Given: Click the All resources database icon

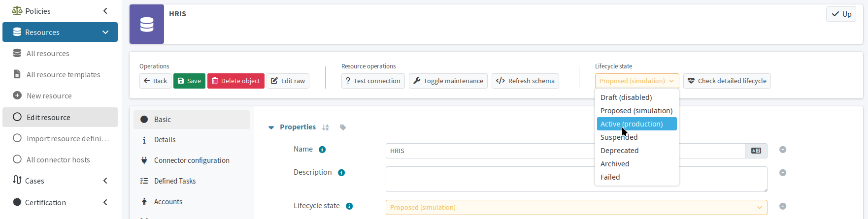Looking at the screenshot, I should [x=17, y=53].
